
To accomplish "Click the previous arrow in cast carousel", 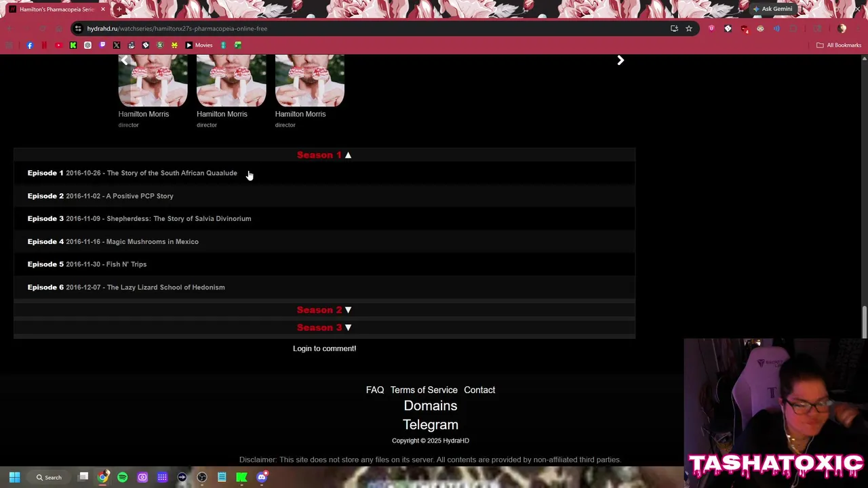I will 124,60.
